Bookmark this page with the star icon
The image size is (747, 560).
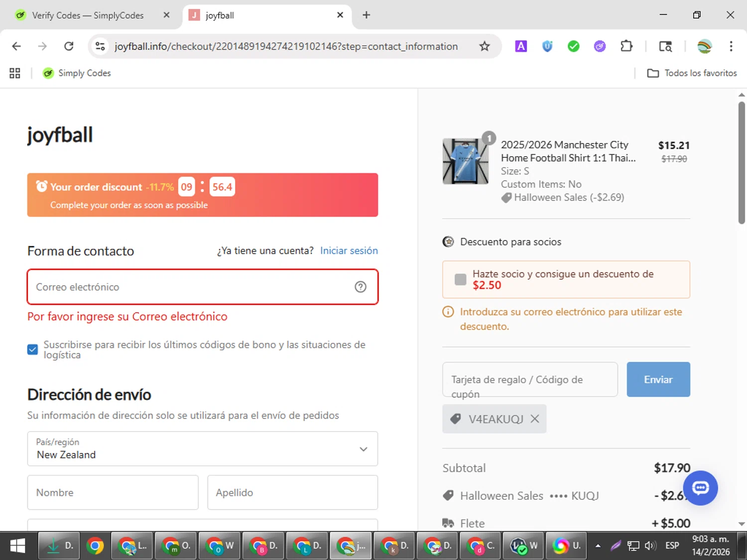pyautogui.click(x=484, y=46)
